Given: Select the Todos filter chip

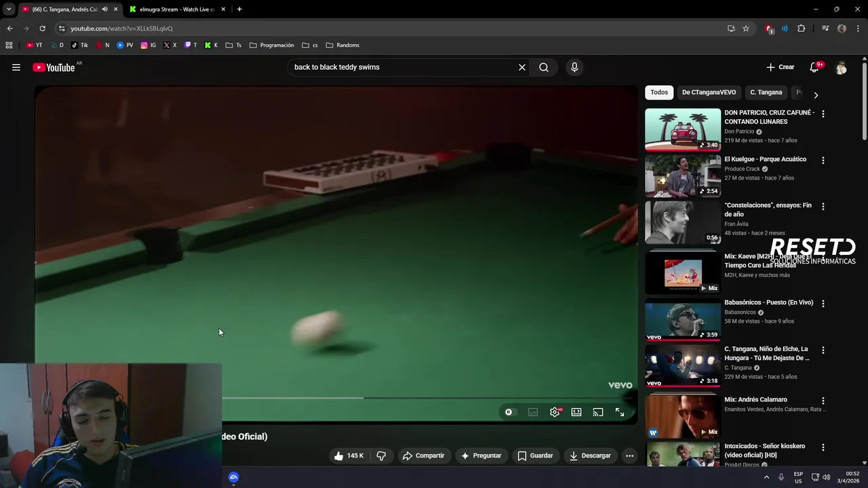Looking at the screenshot, I should tap(659, 92).
